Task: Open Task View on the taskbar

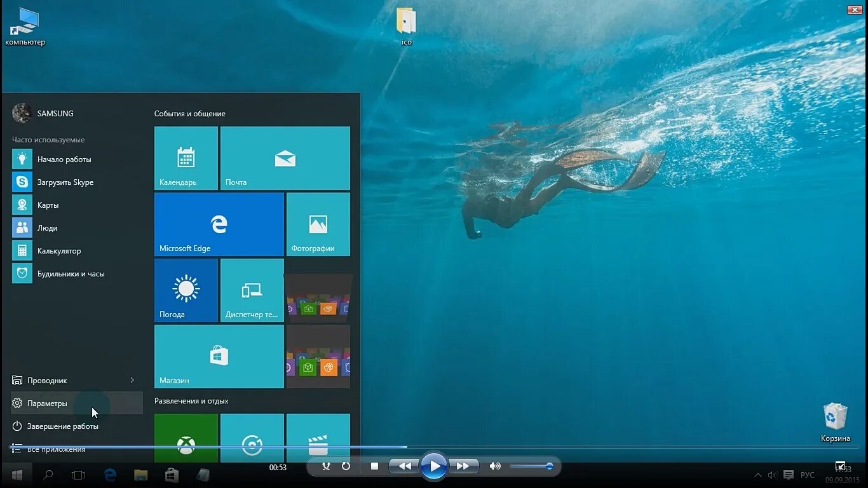Action: point(78,475)
